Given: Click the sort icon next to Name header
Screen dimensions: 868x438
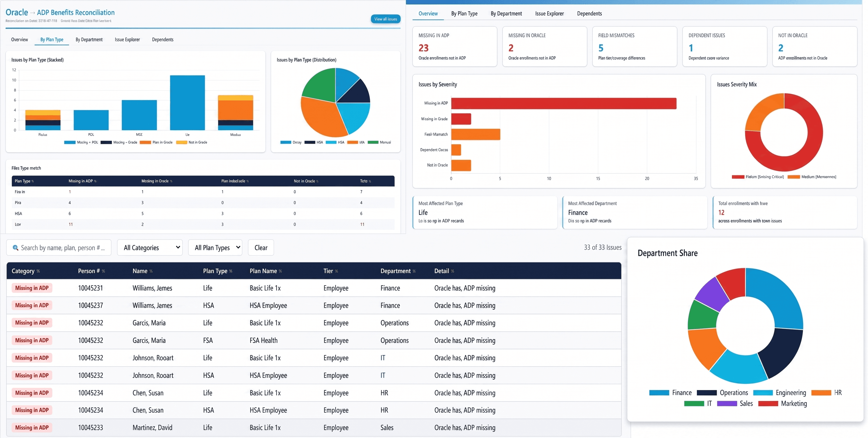Looking at the screenshot, I should 151,271.
